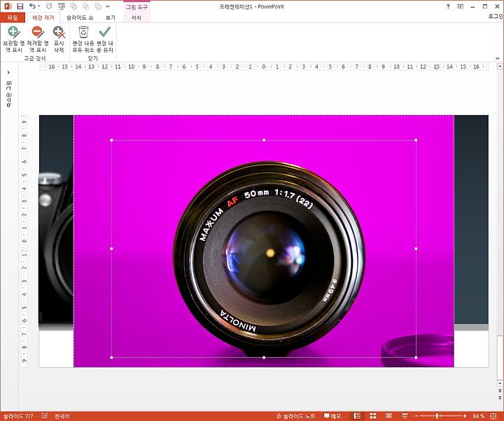Select the Mark Areas to Remove tool
The height and width of the screenshot is (421, 504).
(x=38, y=39)
